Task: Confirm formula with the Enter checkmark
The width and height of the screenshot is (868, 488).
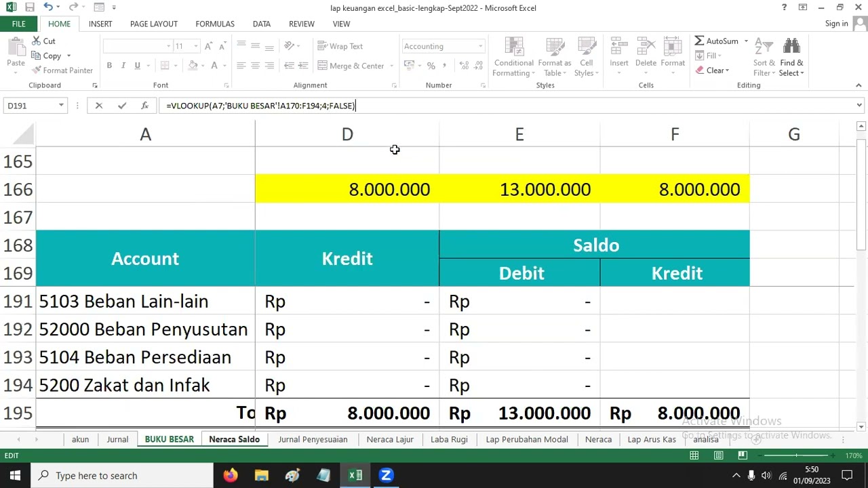Action: coord(122,106)
